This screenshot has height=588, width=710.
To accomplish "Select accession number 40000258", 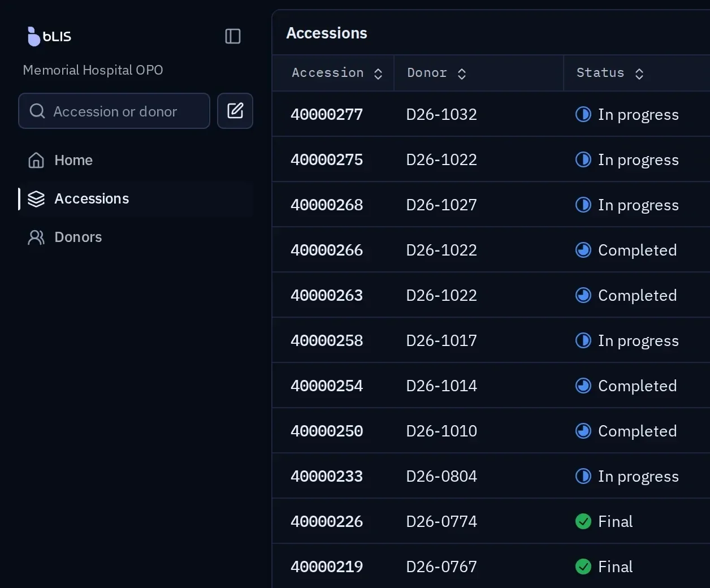I will (x=327, y=340).
